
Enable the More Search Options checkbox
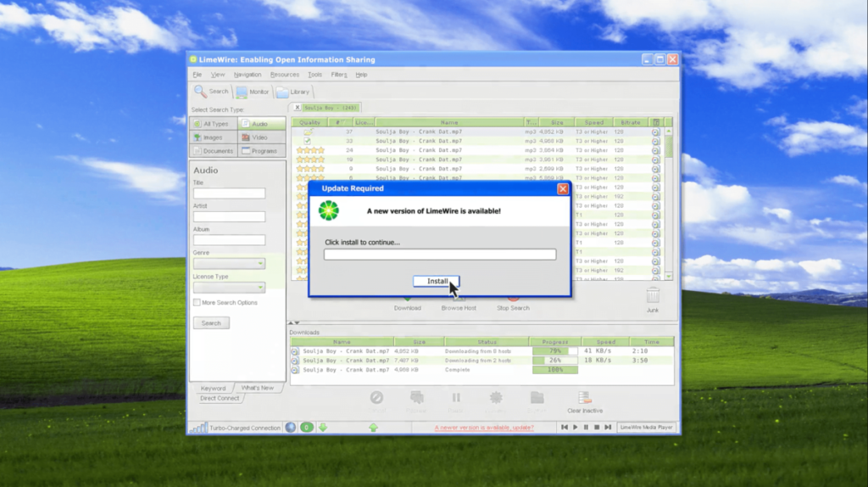tap(197, 303)
